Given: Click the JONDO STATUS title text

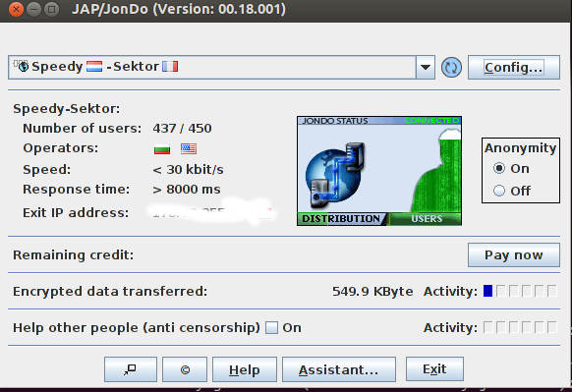Looking at the screenshot, I should tap(335, 121).
